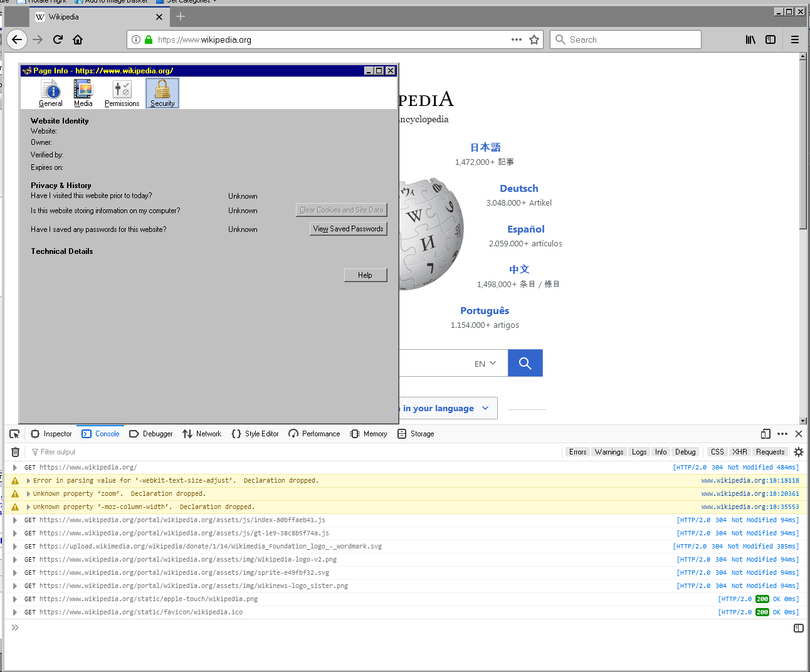Open the Memory devtools panel
The height and width of the screenshot is (672, 810).
pyautogui.click(x=369, y=434)
